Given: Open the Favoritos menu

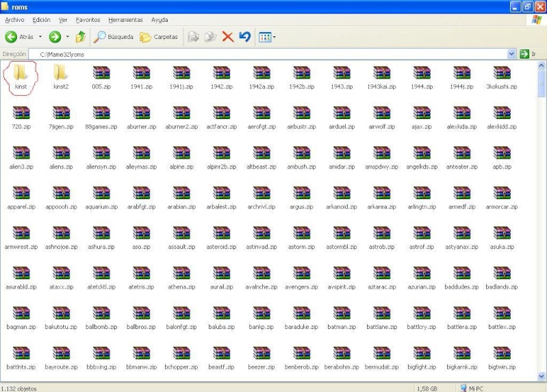Looking at the screenshot, I should (x=88, y=20).
